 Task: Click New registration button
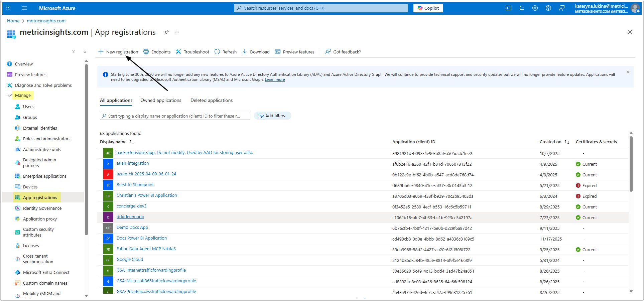pos(118,52)
